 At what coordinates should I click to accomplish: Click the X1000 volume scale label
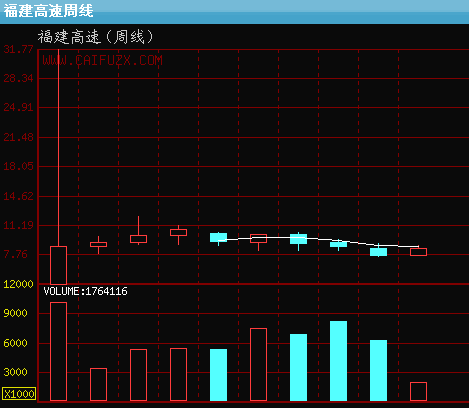click(19, 394)
